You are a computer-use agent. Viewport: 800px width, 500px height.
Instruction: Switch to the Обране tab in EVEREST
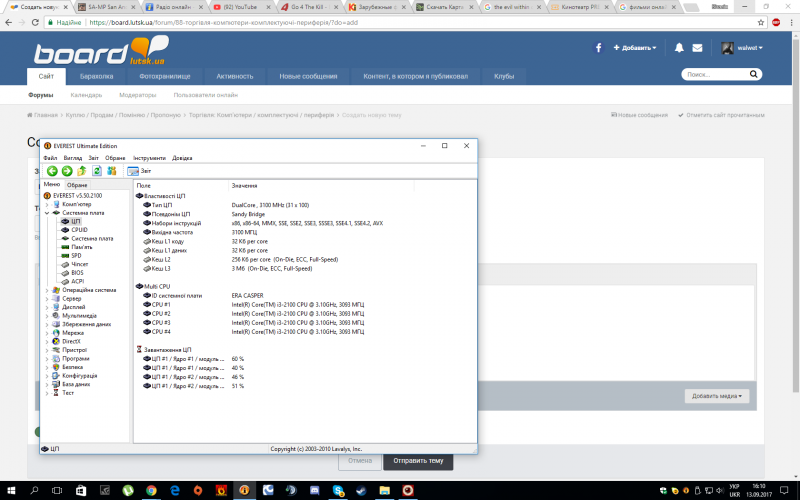point(77,185)
